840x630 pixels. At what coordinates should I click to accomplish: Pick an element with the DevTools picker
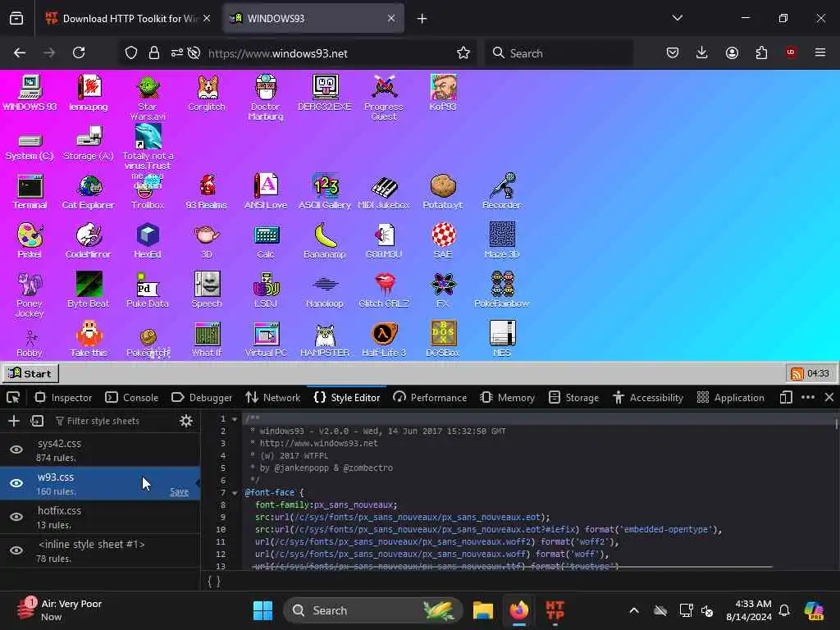(13, 398)
